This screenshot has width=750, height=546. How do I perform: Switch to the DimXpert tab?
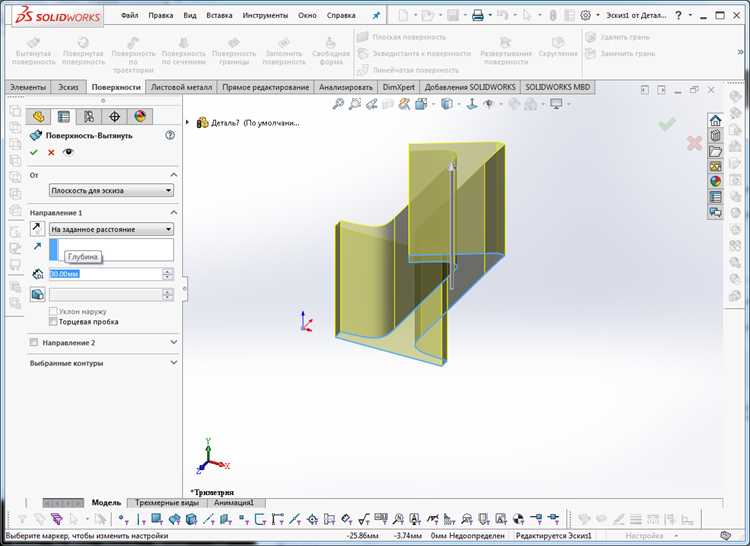tap(398, 87)
